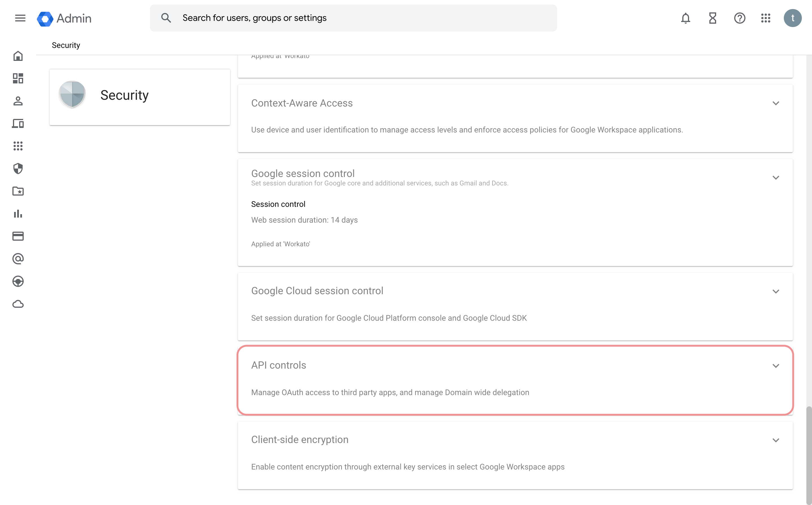Open the main hamburger menu

point(20,17)
